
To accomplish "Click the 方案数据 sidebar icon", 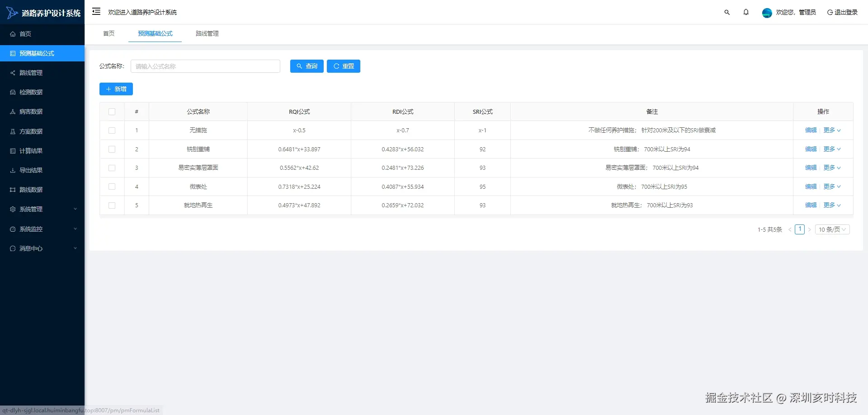I will (x=13, y=131).
